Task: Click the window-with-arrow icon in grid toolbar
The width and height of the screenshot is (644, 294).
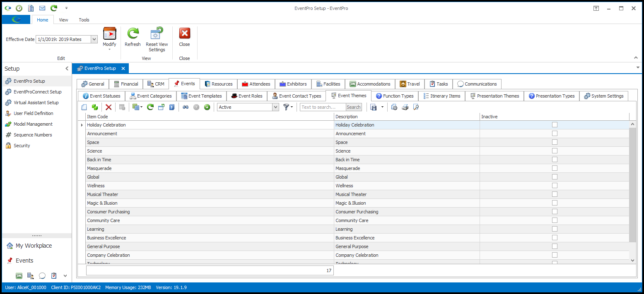Action: click(161, 107)
